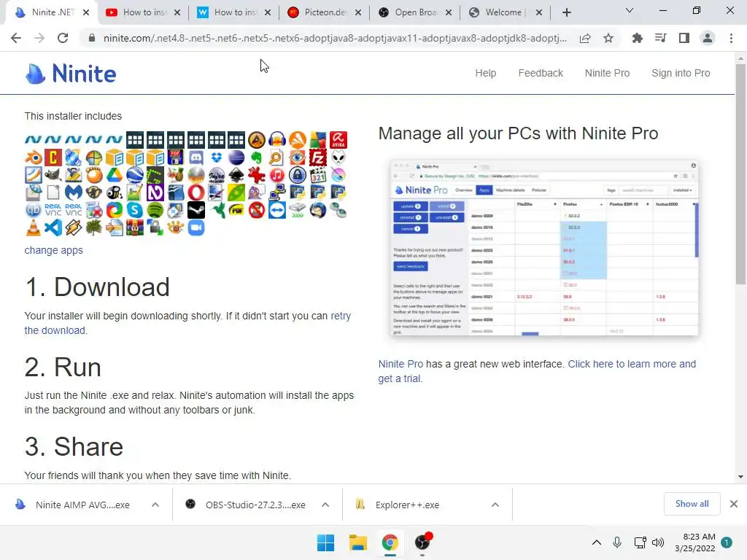Open a new browser tab
The image size is (747, 560).
pyautogui.click(x=566, y=12)
